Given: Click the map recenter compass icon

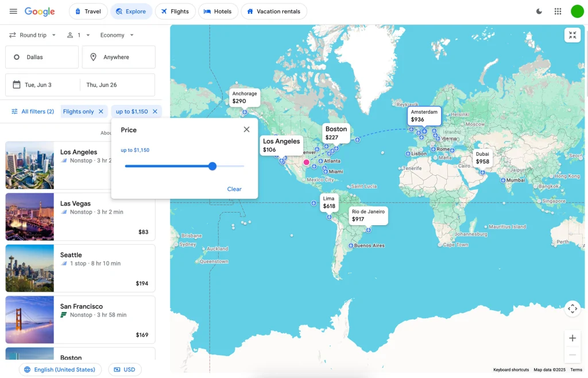Looking at the screenshot, I should click(x=572, y=308).
